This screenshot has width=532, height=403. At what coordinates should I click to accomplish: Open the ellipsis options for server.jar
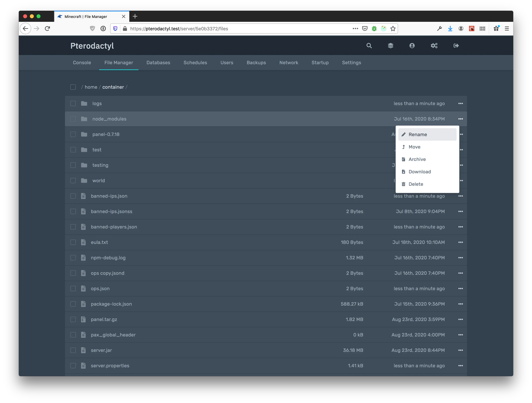pos(461,350)
